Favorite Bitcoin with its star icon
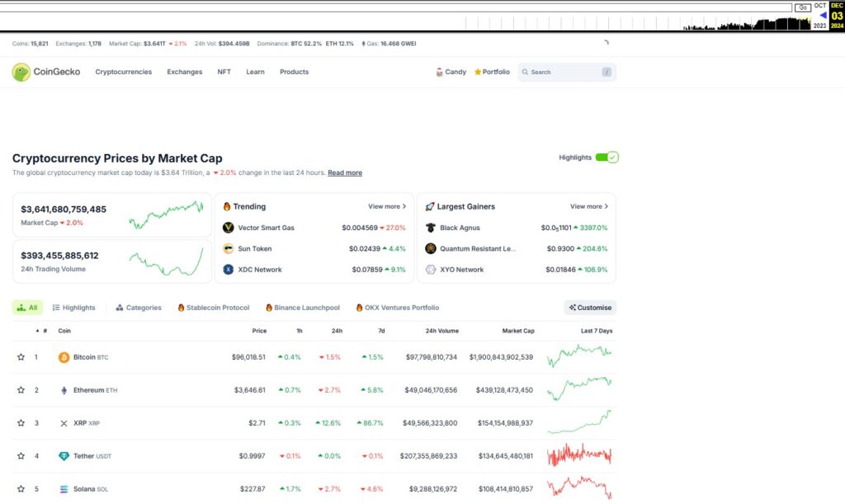Image resolution: width=845 pixels, height=504 pixels. coord(21,357)
